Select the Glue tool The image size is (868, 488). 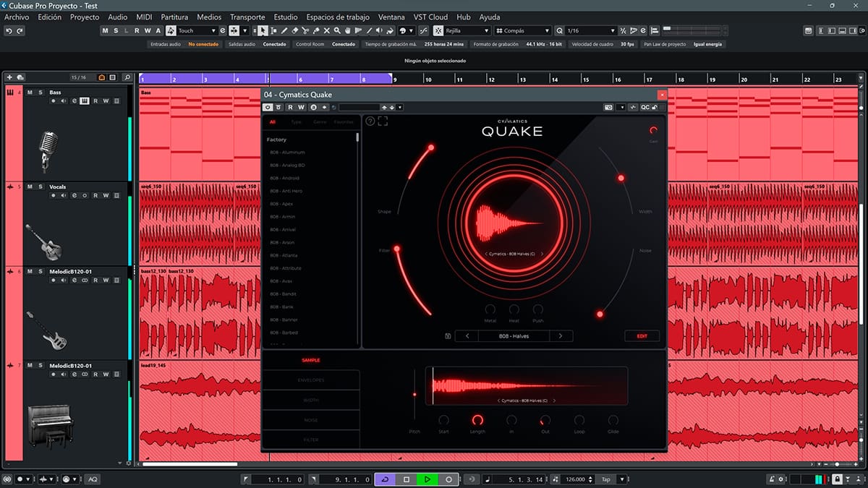click(x=317, y=31)
